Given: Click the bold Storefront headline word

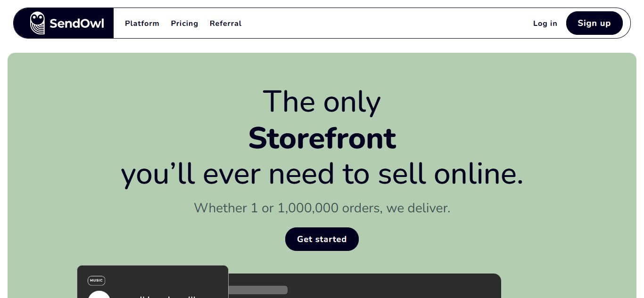Looking at the screenshot, I should (x=322, y=138).
